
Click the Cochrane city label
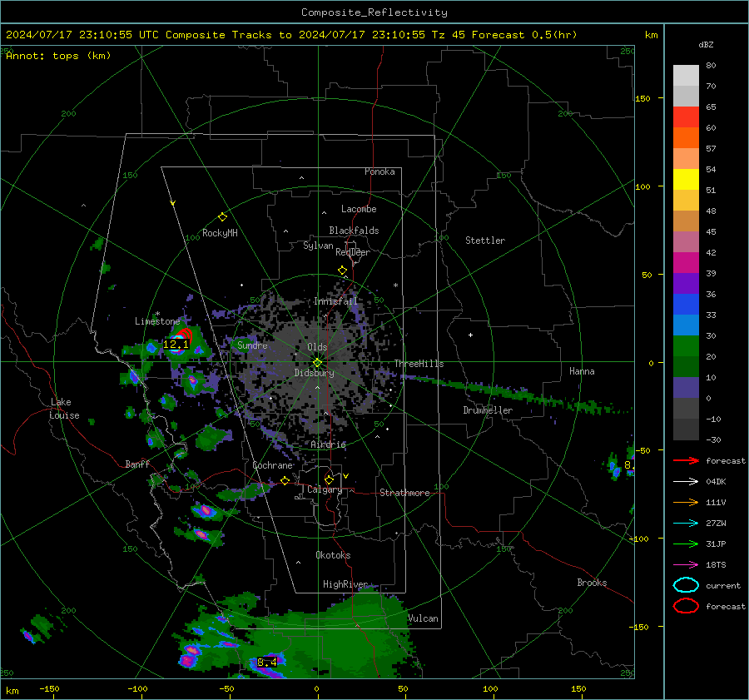click(272, 465)
